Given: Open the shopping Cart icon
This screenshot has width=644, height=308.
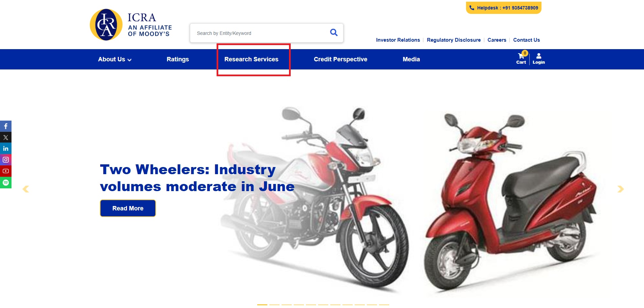Looking at the screenshot, I should point(521,58).
